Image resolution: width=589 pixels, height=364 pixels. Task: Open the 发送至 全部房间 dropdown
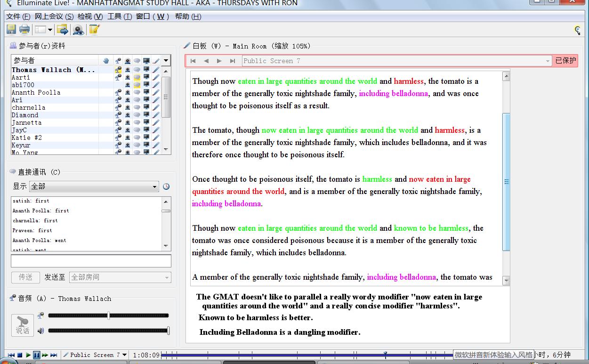pyautogui.click(x=120, y=277)
